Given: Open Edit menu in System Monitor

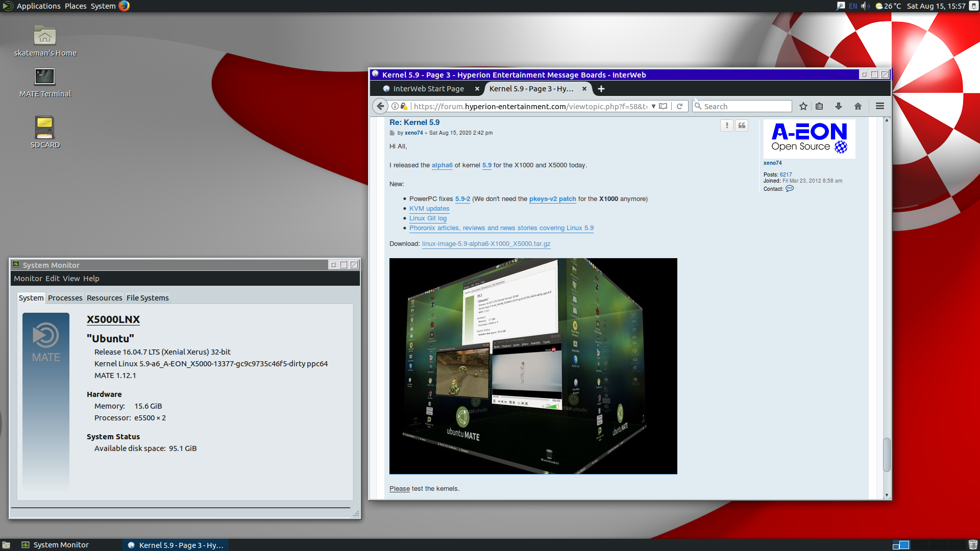Looking at the screenshot, I should (52, 279).
